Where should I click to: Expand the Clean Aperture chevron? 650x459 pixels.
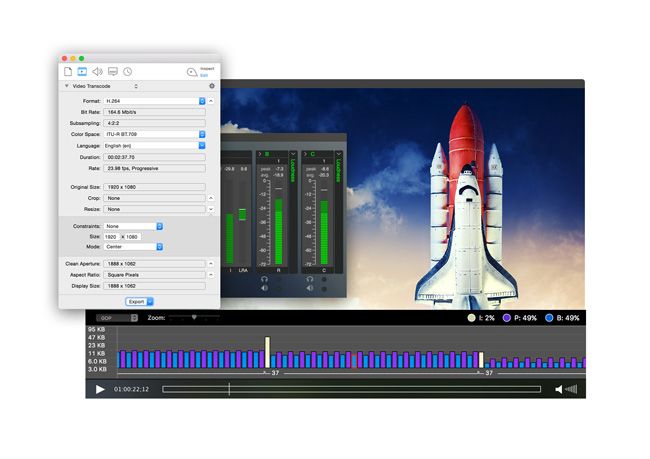(x=211, y=264)
